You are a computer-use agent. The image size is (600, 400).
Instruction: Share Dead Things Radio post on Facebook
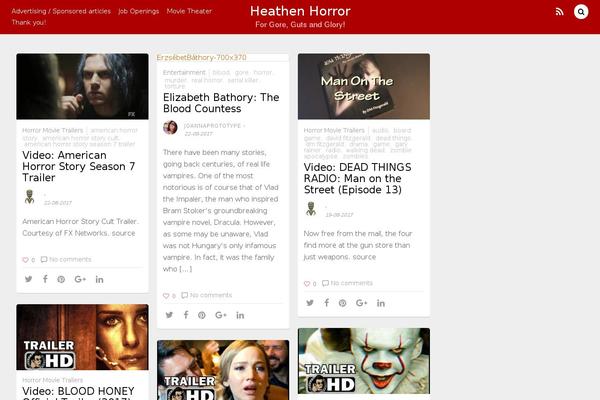pyautogui.click(x=326, y=302)
